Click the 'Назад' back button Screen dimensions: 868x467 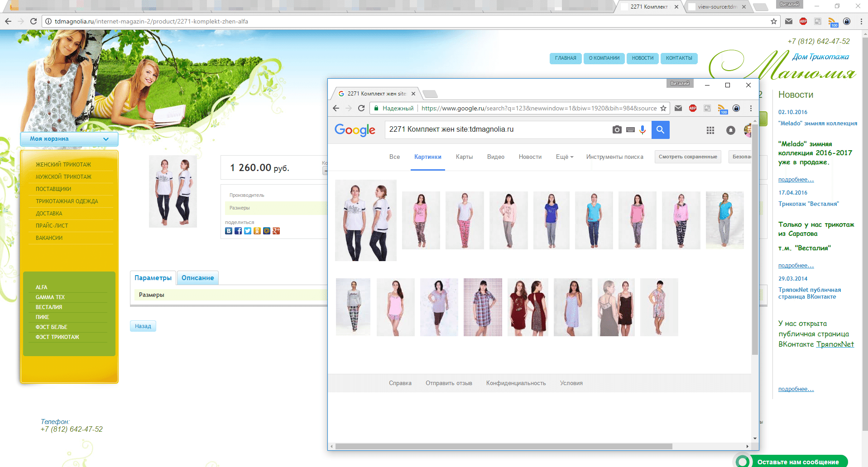click(x=143, y=326)
